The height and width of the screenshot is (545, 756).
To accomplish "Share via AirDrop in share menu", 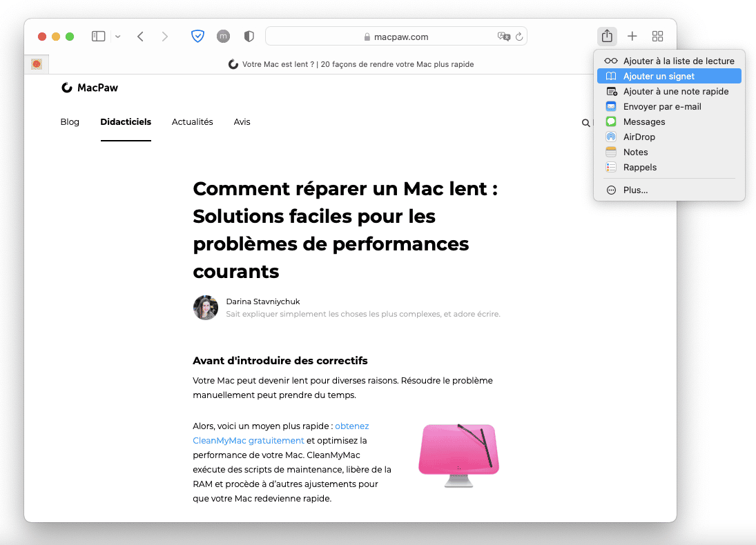I will point(639,137).
